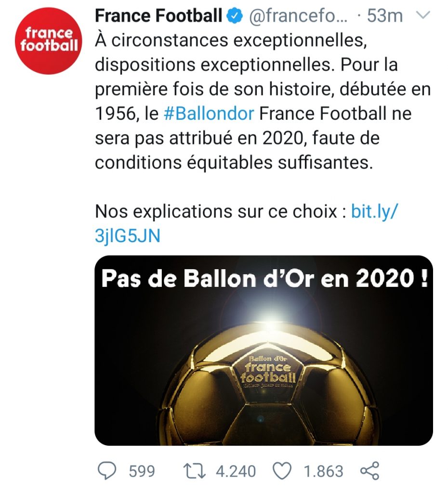Screen dimensions: 448x493
Task: Click the "Pas de Ballon d'Or en 2020 !" headline
Action: tap(264, 280)
